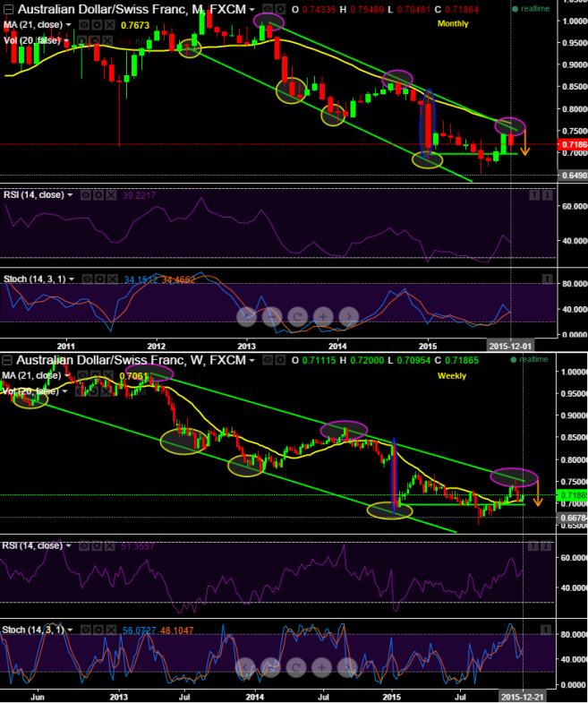Click the 2015-12-01 date marker
This screenshot has height=703, width=588.
point(510,346)
